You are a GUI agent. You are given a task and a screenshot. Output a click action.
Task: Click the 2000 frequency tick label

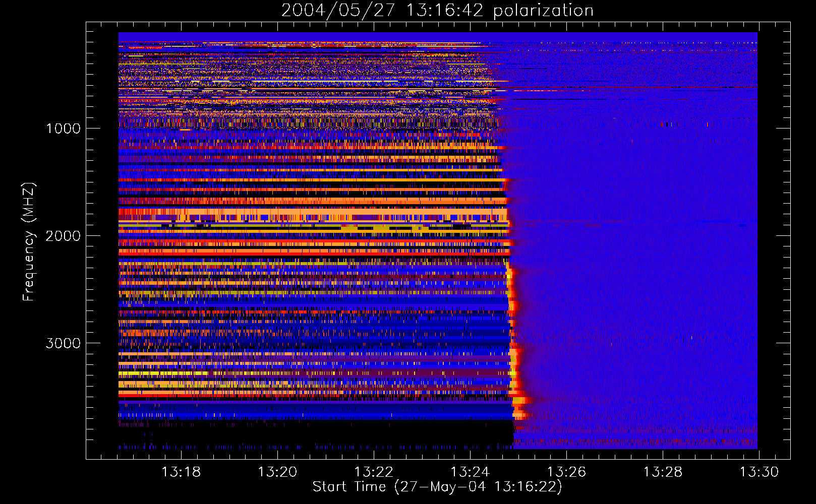(64, 236)
